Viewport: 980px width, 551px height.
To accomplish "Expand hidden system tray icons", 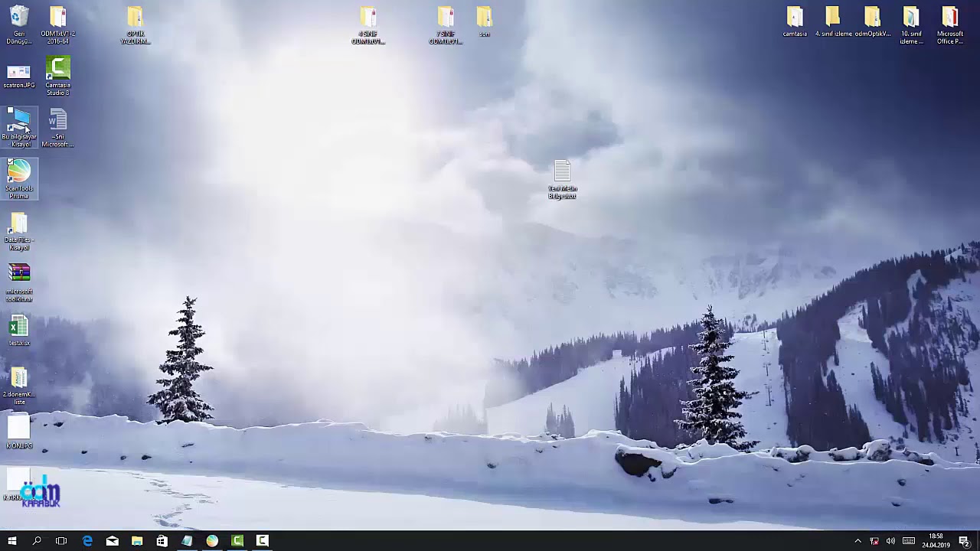I will tap(857, 541).
